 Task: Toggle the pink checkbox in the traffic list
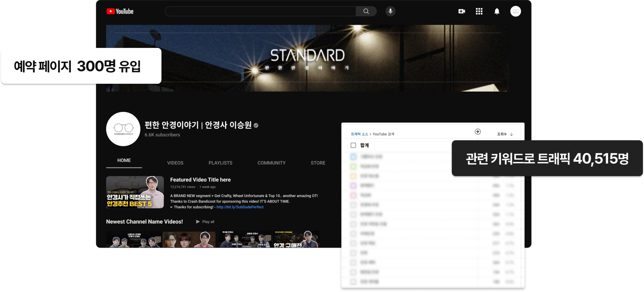pyautogui.click(x=353, y=195)
